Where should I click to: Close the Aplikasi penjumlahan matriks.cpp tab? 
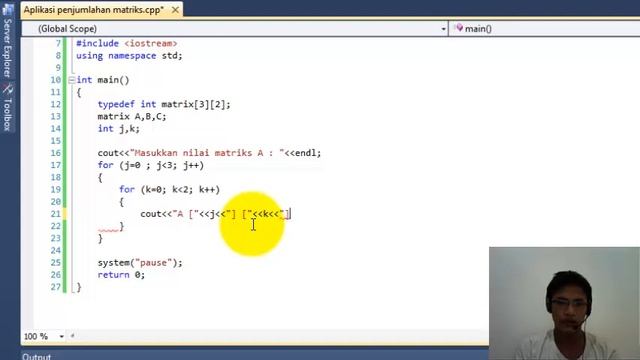(x=175, y=9)
